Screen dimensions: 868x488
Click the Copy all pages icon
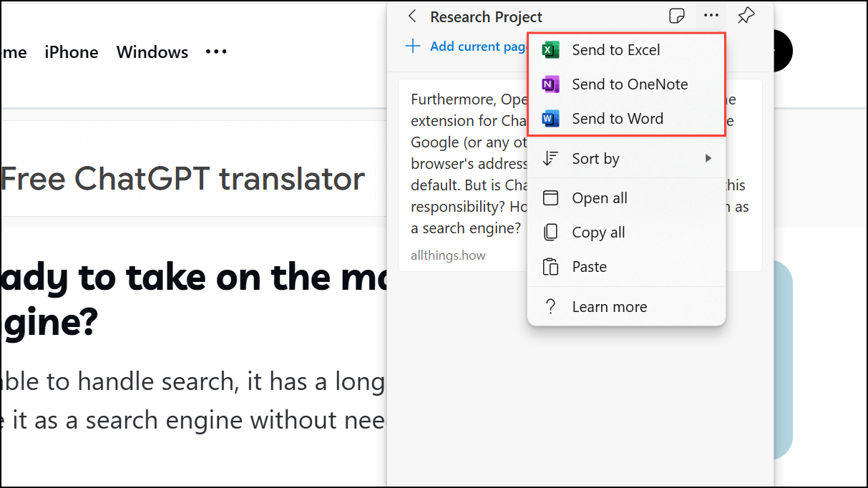point(550,233)
